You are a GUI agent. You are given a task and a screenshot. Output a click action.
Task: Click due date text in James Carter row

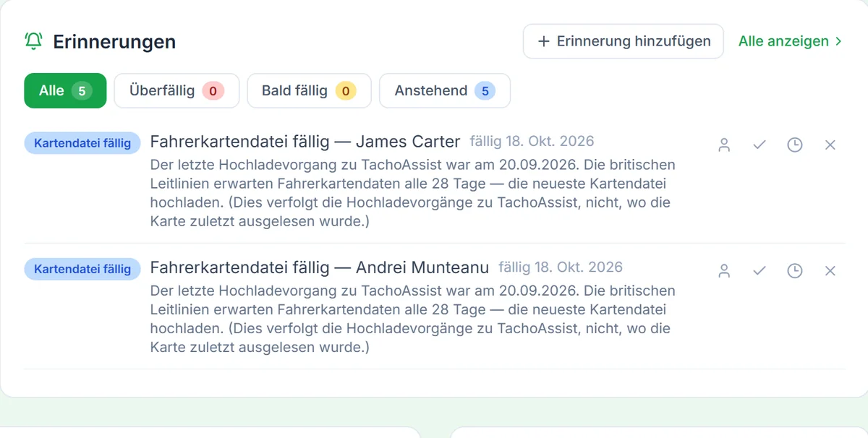532,141
